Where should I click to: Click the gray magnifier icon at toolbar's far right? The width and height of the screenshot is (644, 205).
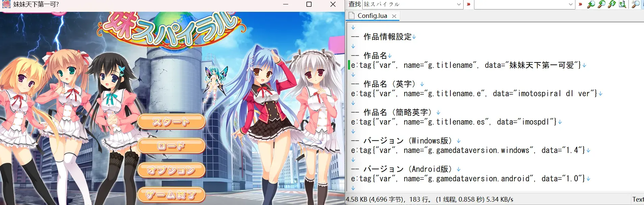tap(636, 4)
